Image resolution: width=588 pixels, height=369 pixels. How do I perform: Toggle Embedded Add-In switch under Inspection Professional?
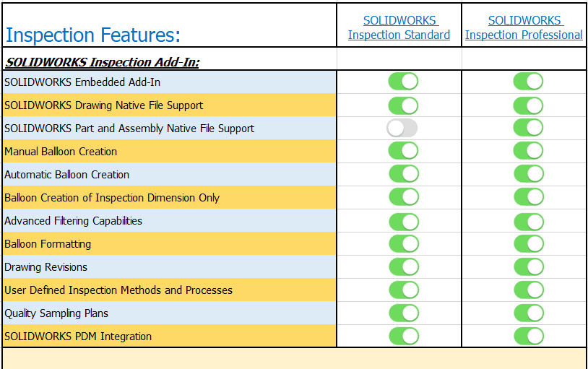tap(528, 82)
